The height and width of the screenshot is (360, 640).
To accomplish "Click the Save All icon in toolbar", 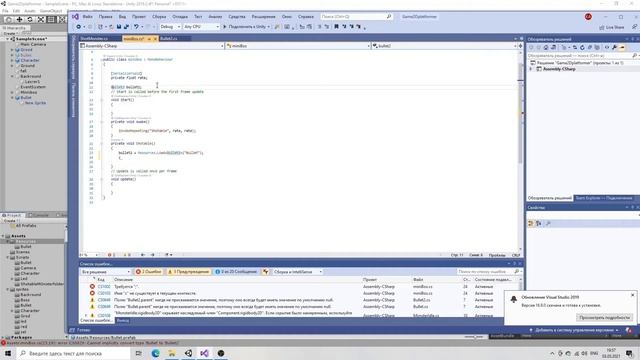I will click(x=126, y=27).
